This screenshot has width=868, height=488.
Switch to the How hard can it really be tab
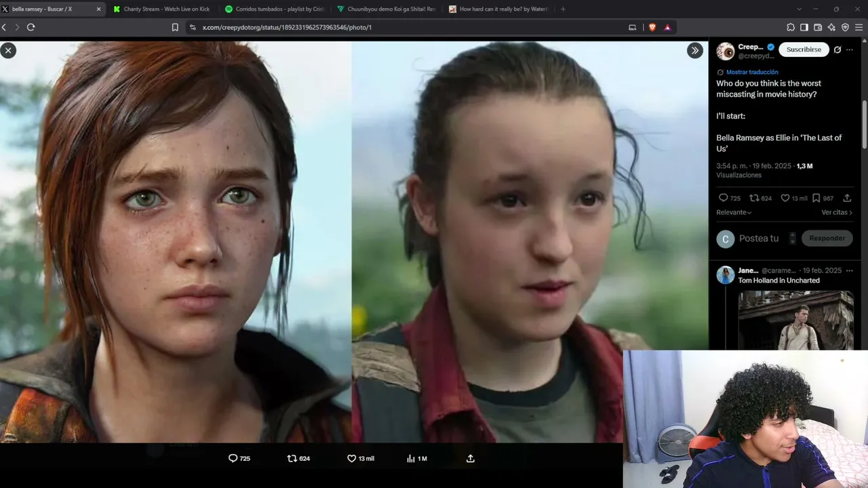point(498,9)
